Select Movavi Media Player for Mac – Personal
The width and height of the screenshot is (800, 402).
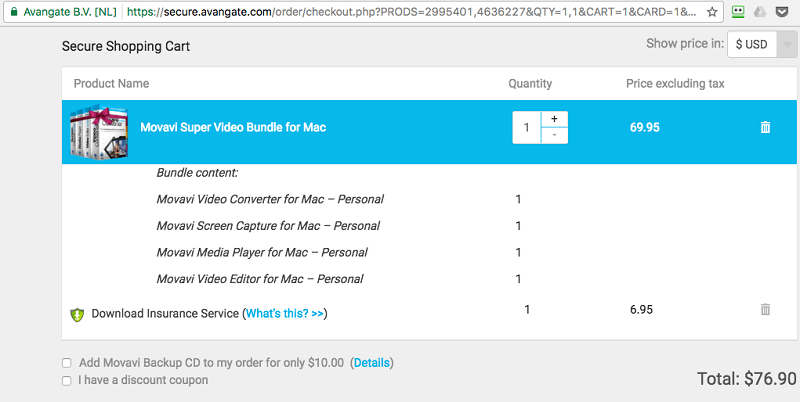[262, 252]
